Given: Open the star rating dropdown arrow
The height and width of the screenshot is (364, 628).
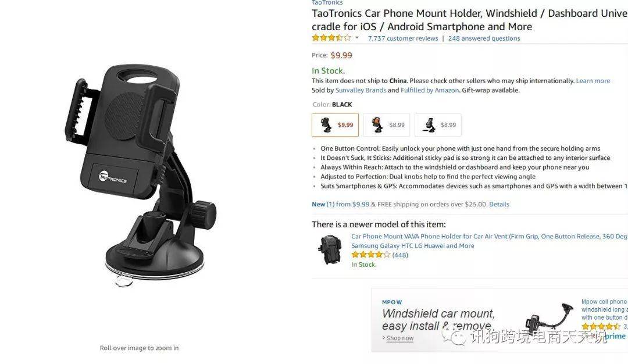Looking at the screenshot, I should [357, 38].
